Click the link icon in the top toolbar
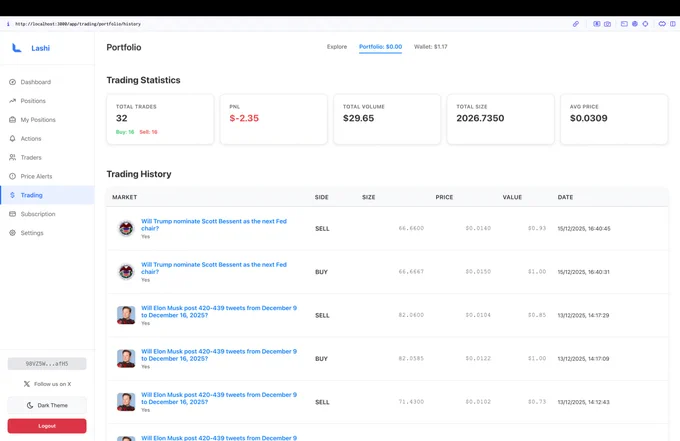 click(576, 24)
